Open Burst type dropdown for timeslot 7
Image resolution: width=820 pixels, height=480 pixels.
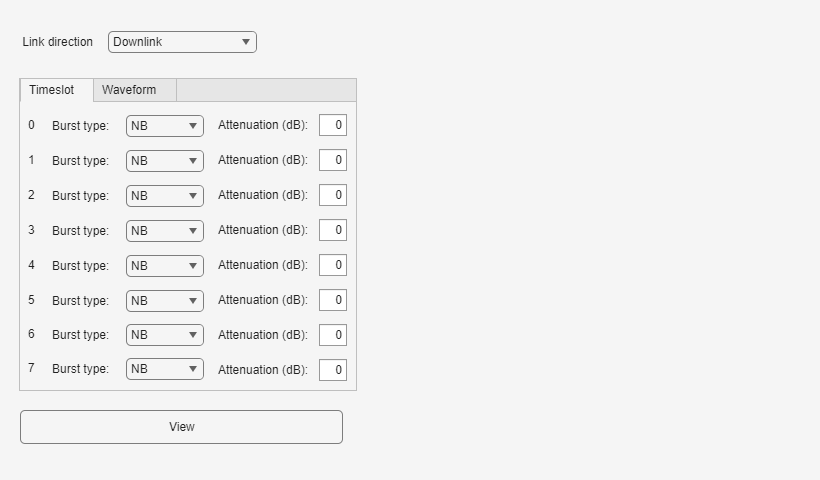(165, 369)
